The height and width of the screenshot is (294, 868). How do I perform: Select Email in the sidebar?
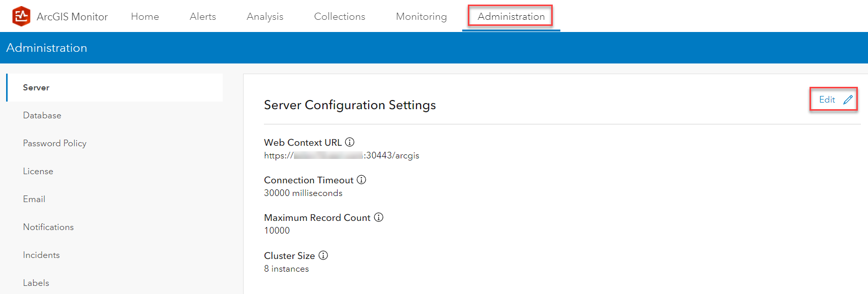click(x=34, y=199)
